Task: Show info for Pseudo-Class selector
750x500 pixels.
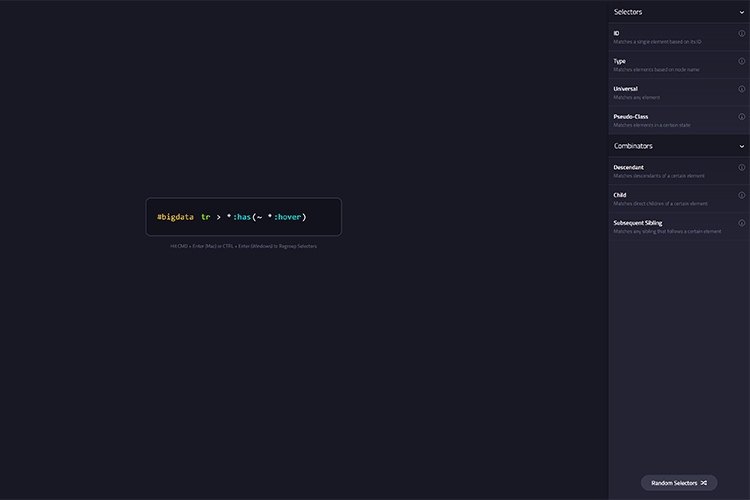Action: [741, 117]
